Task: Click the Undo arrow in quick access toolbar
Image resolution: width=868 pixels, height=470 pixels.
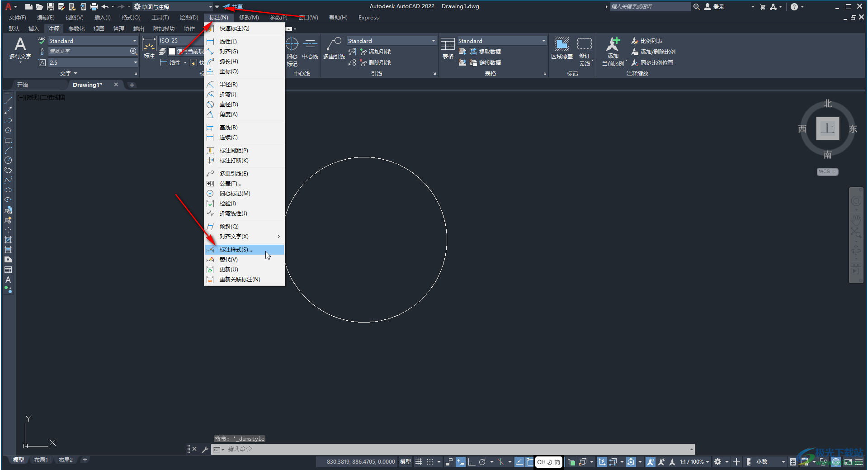Action: (x=105, y=7)
